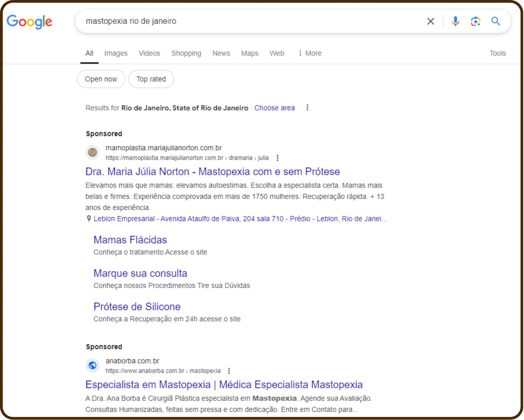Start voice search with microphone icon
This screenshot has width=524, height=420.
455,21
